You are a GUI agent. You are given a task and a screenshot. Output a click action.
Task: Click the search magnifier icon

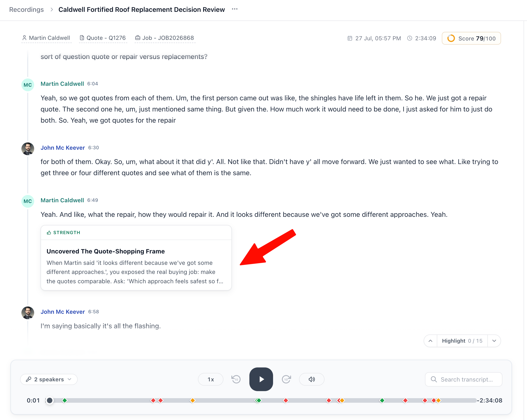(x=434, y=379)
